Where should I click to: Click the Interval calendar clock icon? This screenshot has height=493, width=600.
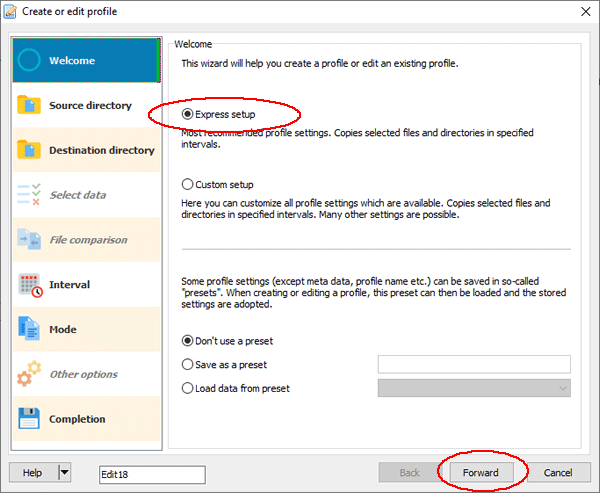[31, 285]
